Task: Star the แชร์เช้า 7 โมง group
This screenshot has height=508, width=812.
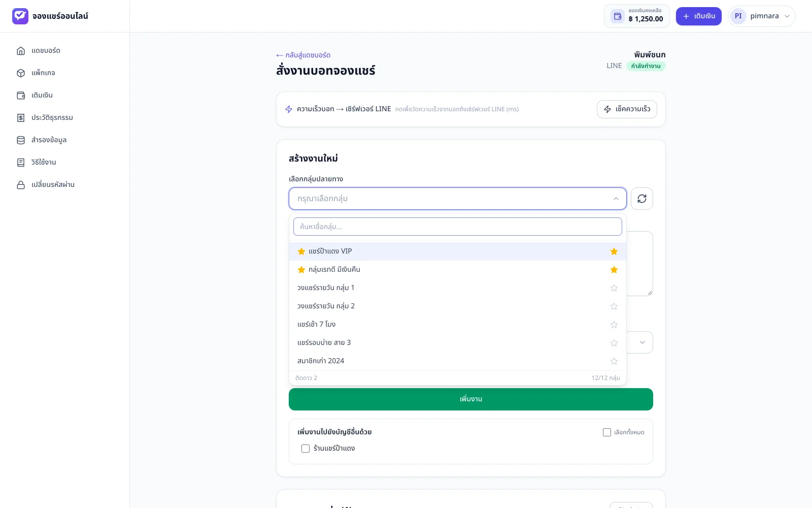Action: tap(614, 325)
